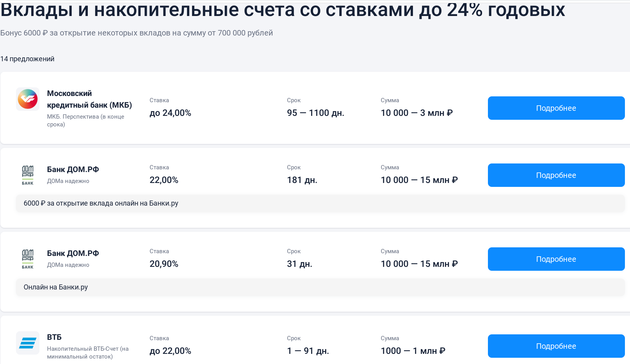
Task: Click the МКБ bank logo
Action: pos(27,99)
